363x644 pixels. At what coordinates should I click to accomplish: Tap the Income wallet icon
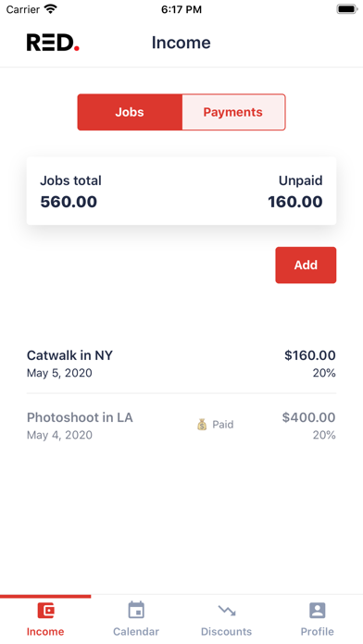pyautogui.click(x=45, y=611)
